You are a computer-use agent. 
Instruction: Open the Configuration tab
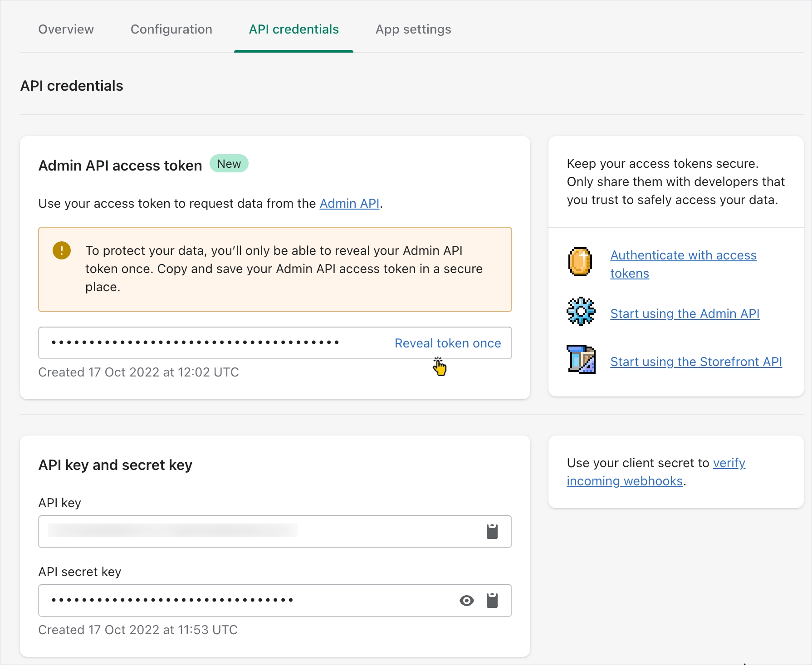coord(171,29)
